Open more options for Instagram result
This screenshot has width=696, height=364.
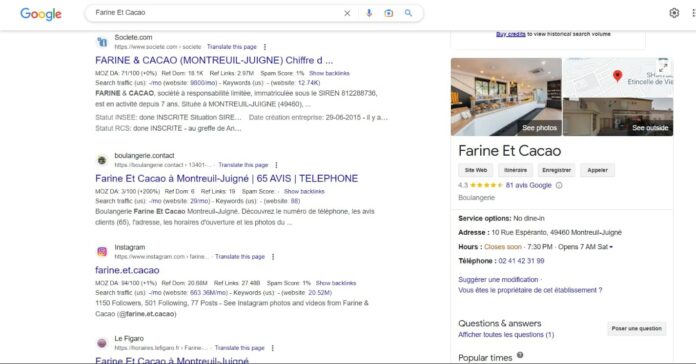273,257
